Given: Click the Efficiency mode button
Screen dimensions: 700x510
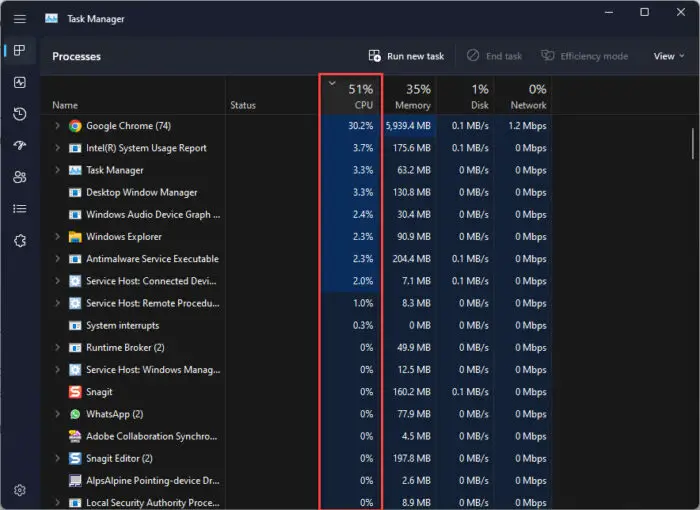Looking at the screenshot, I should pos(584,56).
